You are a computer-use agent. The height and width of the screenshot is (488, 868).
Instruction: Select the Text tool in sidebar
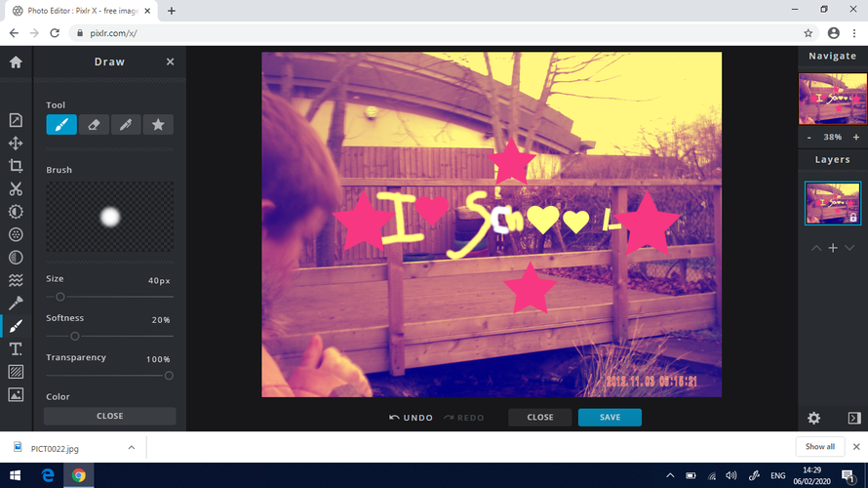16,348
